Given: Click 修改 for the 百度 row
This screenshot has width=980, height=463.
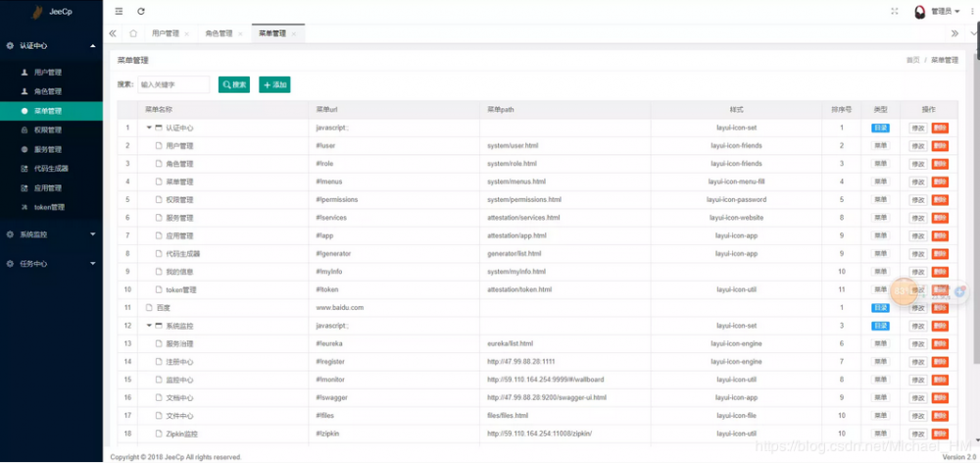Looking at the screenshot, I should click(917, 308).
